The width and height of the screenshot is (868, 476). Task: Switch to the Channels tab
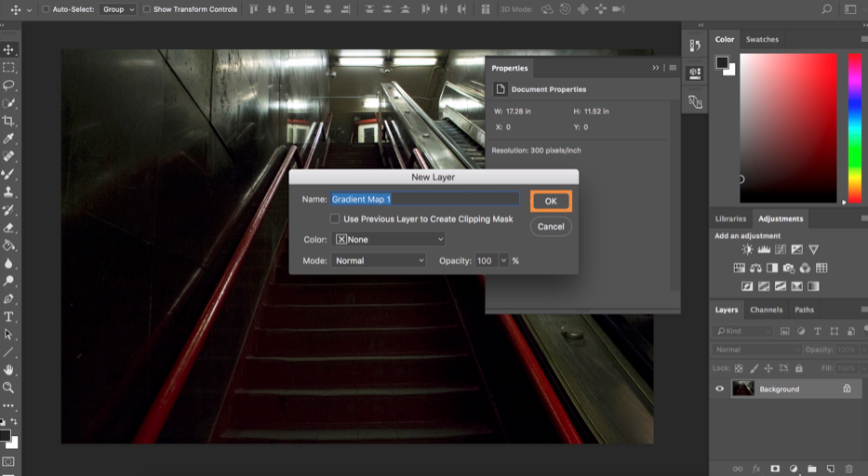click(767, 310)
